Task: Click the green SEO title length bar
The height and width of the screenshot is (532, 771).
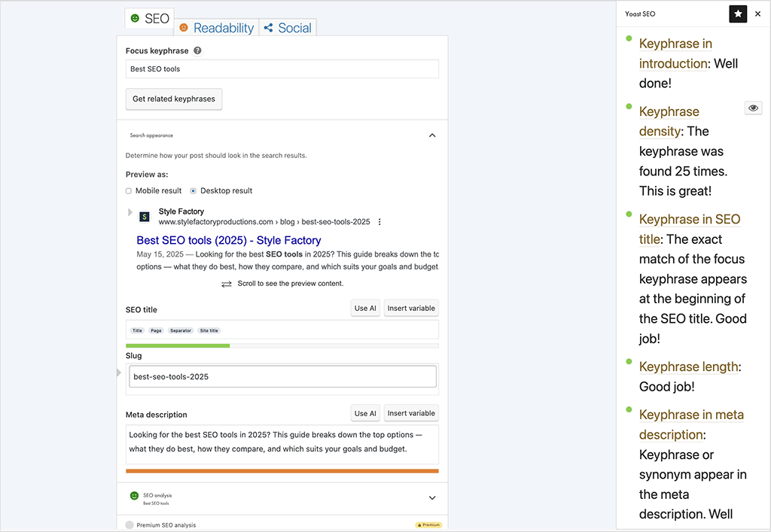Action: pyautogui.click(x=178, y=346)
